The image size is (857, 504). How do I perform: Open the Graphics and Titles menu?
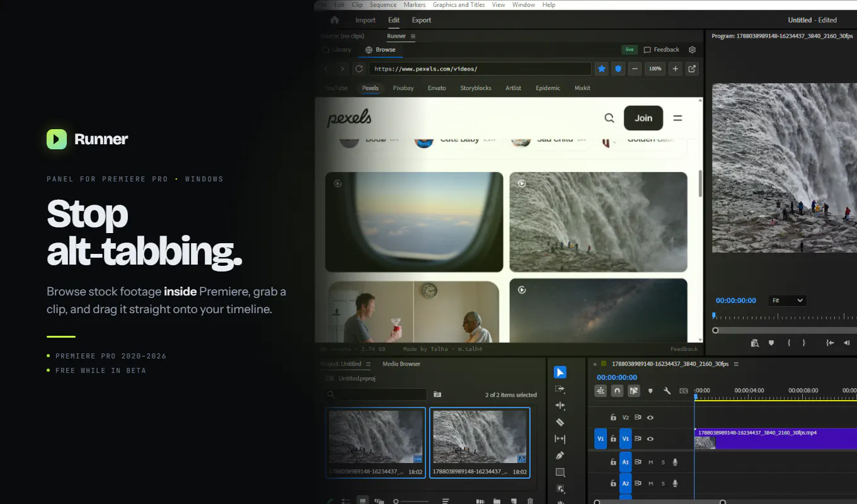pyautogui.click(x=459, y=4)
